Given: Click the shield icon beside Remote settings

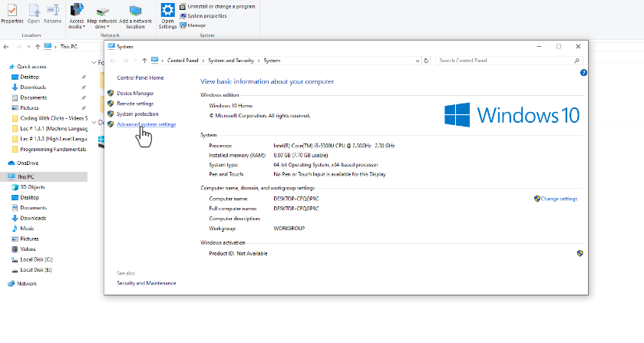Looking at the screenshot, I should point(111,104).
